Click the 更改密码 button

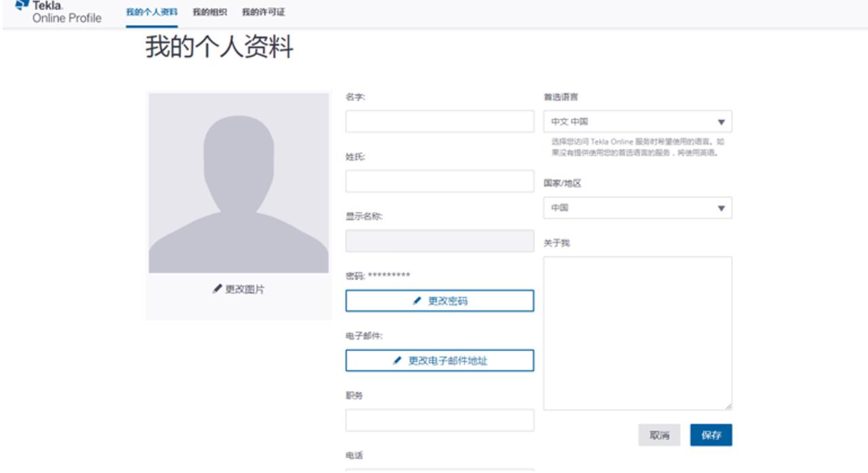[439, 301]
